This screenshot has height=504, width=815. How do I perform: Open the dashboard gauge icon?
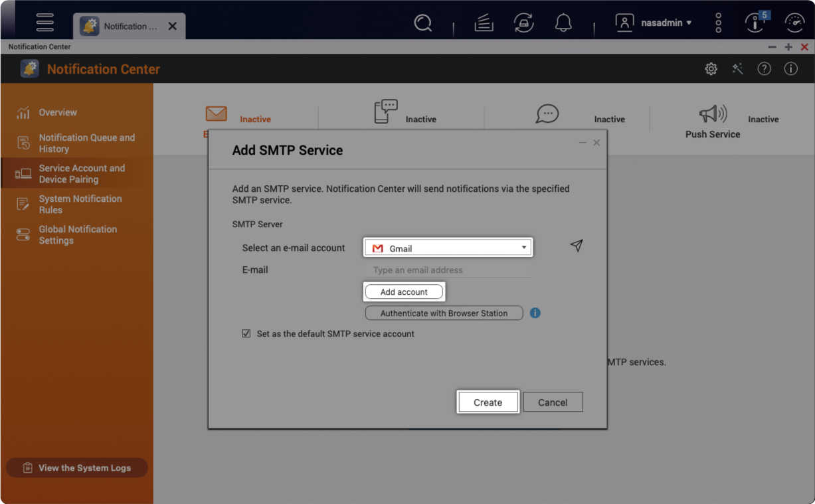(x=794, y=23)
